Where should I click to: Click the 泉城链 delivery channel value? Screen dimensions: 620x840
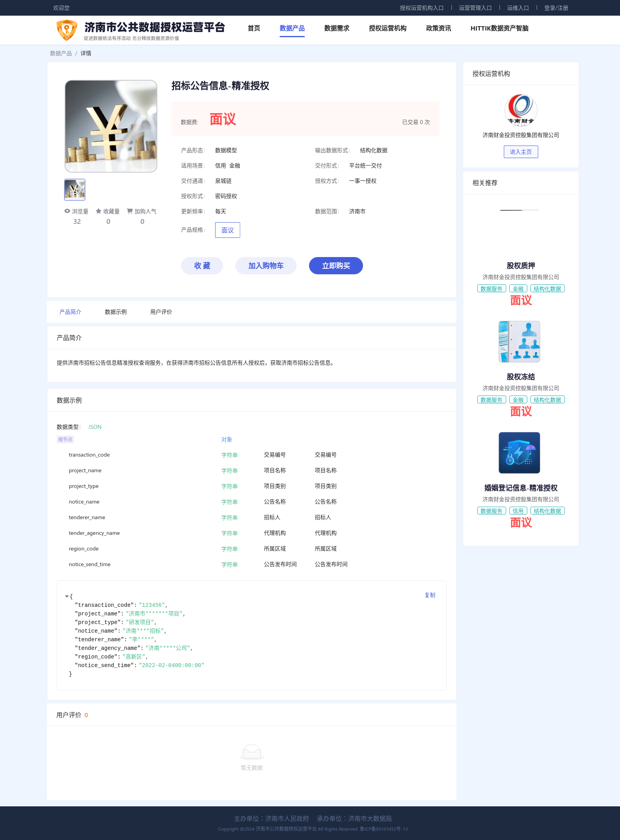click(x=223, y=181)
